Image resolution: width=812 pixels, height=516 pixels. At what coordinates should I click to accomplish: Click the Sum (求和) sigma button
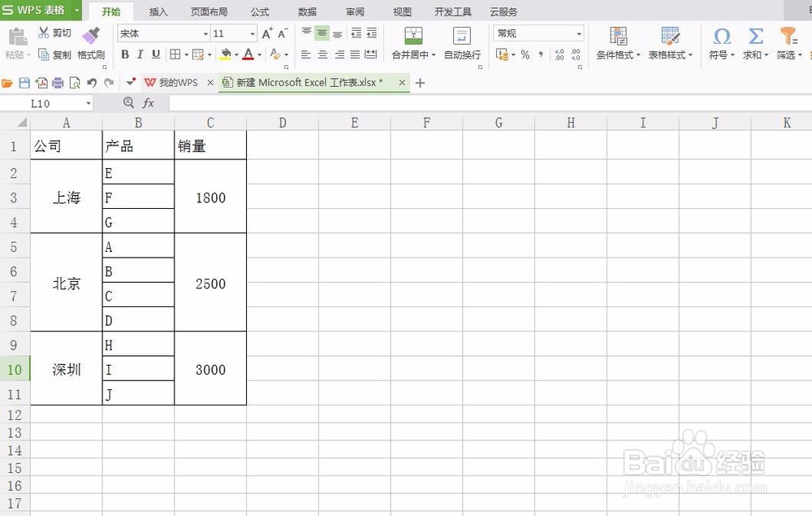point(755,44)
